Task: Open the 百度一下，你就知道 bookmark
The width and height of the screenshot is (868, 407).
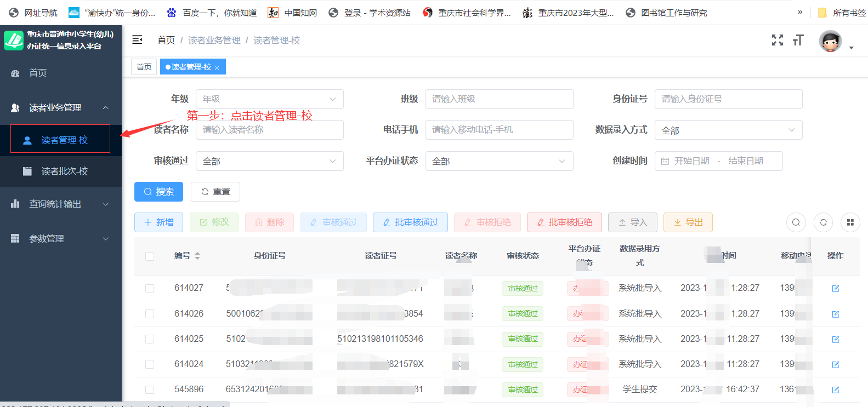Action: [212, 13]
